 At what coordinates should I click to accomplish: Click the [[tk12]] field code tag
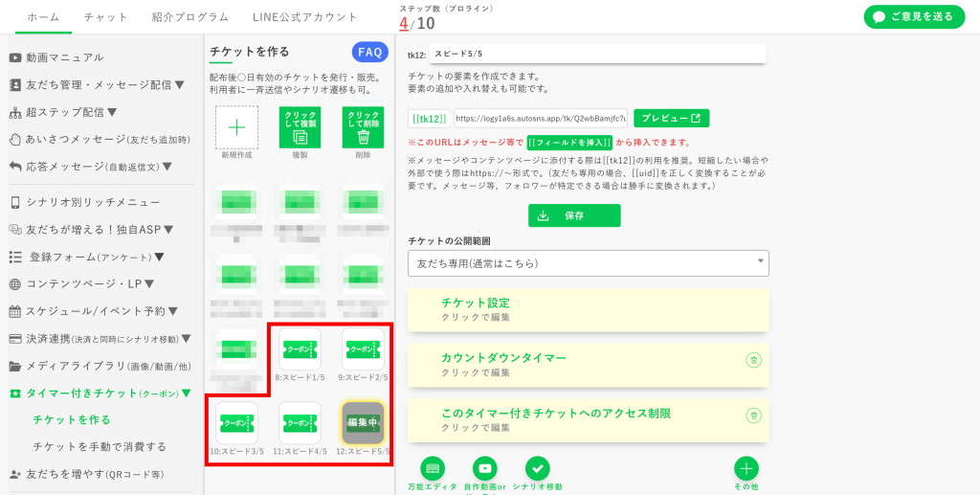(430, 118)
